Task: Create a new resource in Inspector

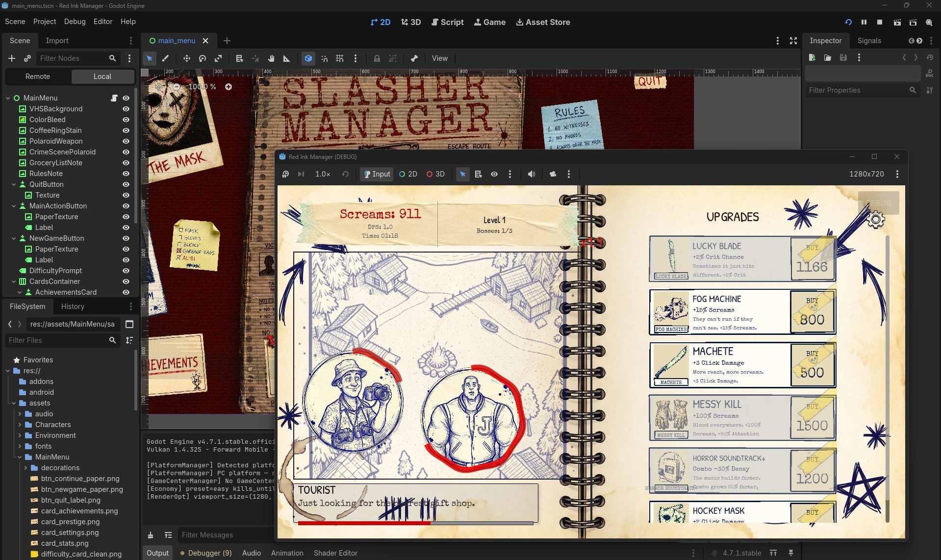Action: (812, 58)
